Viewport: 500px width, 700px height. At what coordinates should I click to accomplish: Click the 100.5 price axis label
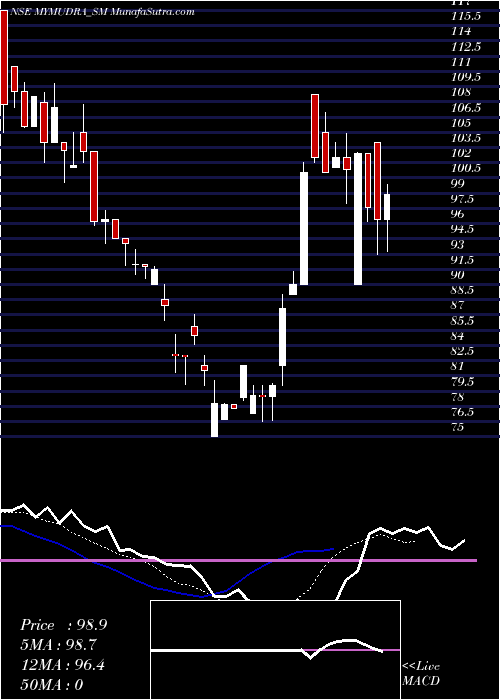pyautogui.click(x=466, y=168)
